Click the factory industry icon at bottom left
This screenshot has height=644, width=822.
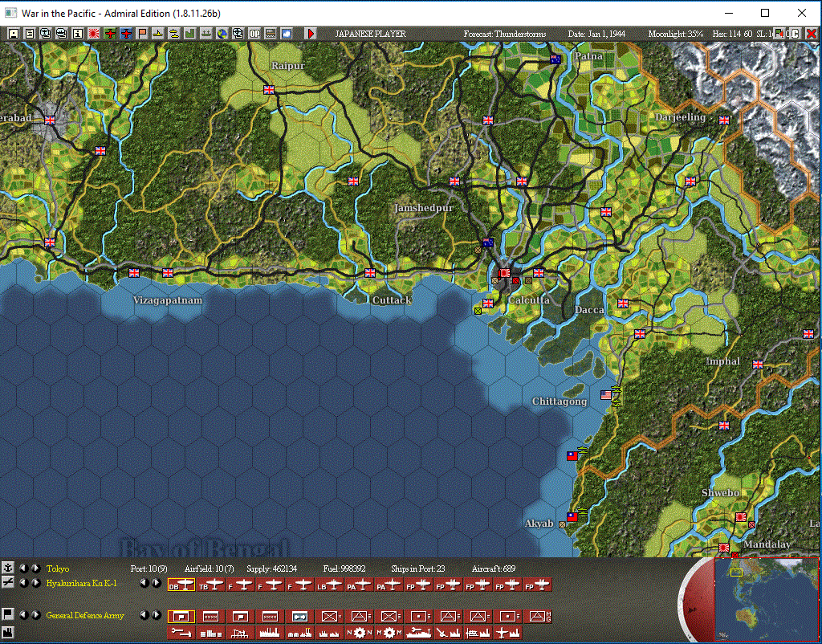click(8, 631)
